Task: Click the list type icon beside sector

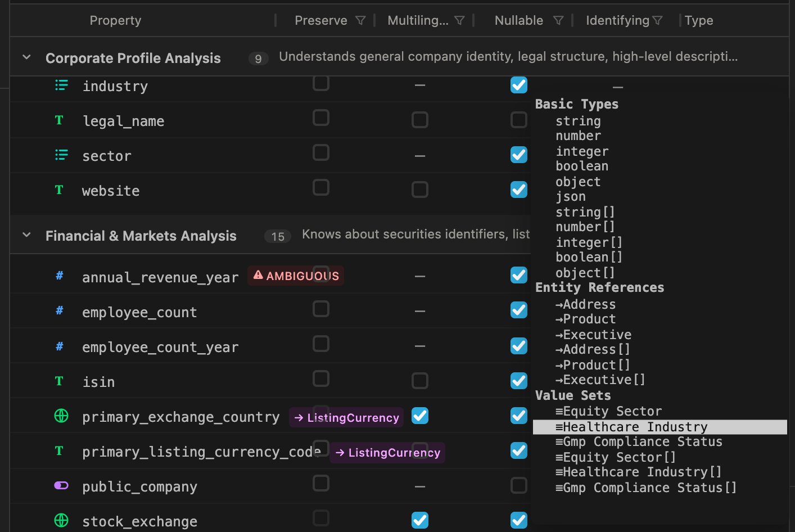Action: tap(61, 155)
